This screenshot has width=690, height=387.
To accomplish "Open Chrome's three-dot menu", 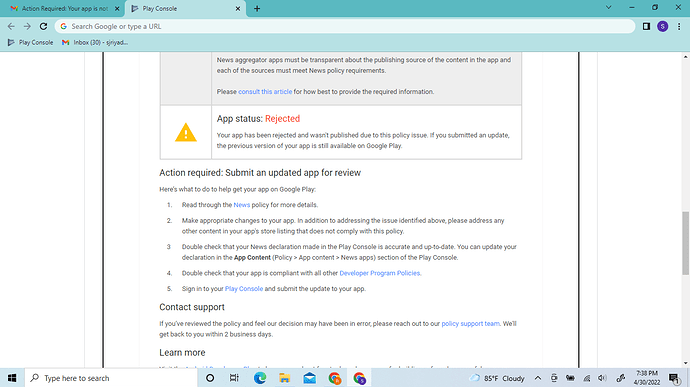I will point(679,26).
